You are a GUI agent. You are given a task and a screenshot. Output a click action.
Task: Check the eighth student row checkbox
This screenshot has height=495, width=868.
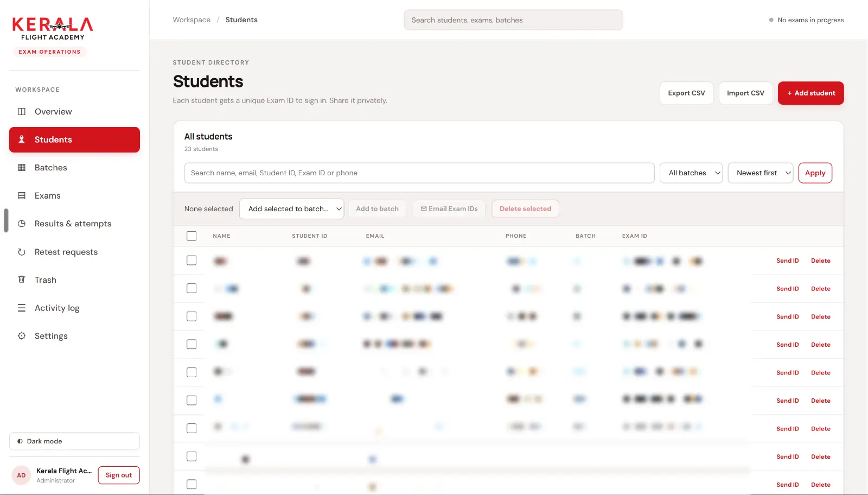pos(192,456)
